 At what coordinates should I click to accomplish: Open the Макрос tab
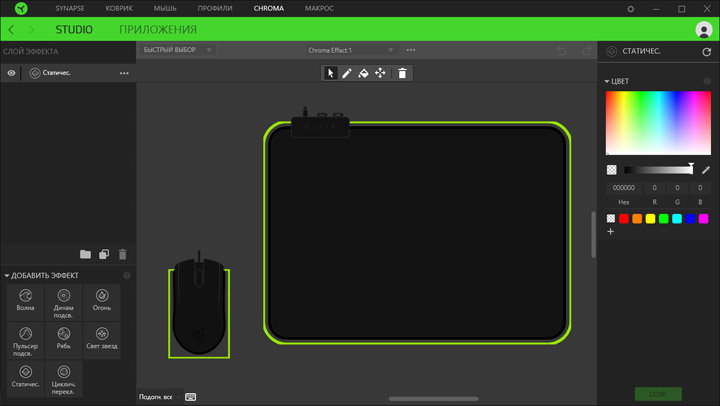[319, 8]
